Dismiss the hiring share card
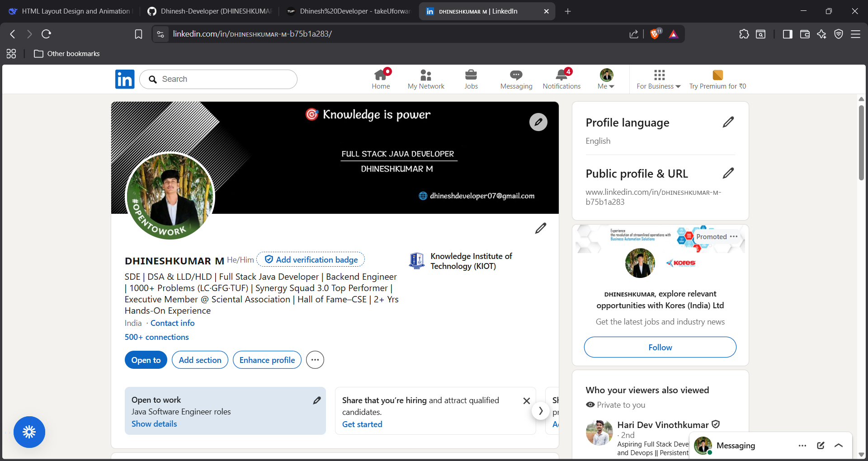868x461 pixels. point(526,400)
